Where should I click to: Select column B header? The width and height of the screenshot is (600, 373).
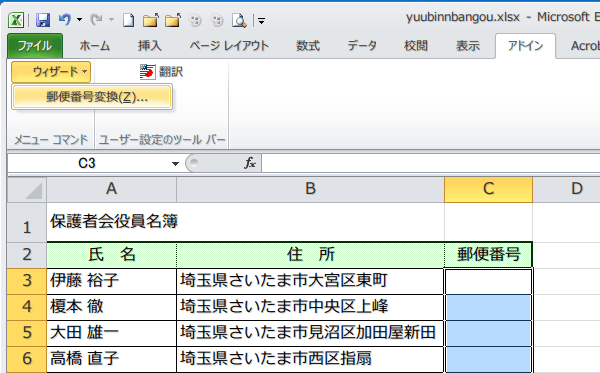[310, 189]
